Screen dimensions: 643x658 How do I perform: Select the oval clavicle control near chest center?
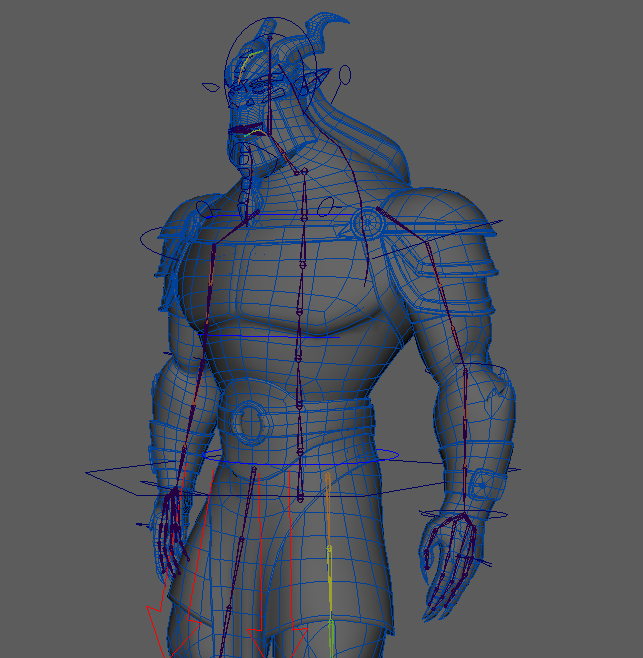[325, 207]
